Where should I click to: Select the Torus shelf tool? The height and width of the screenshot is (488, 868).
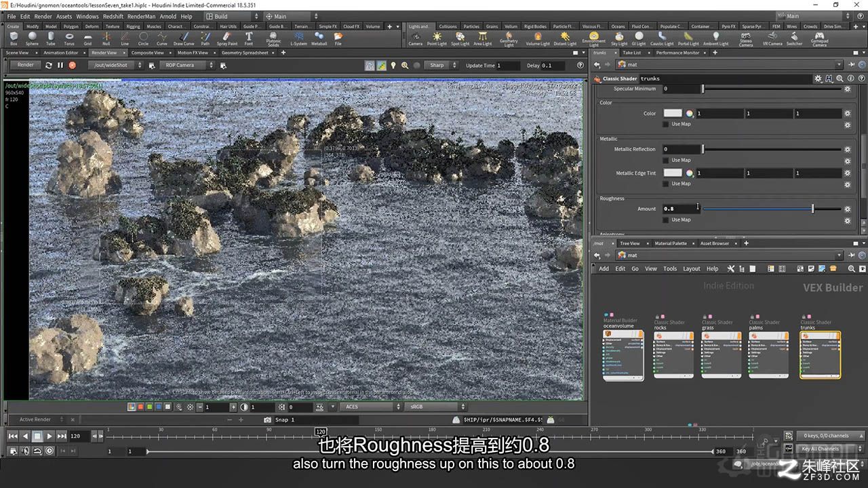(x=69, y=39)
